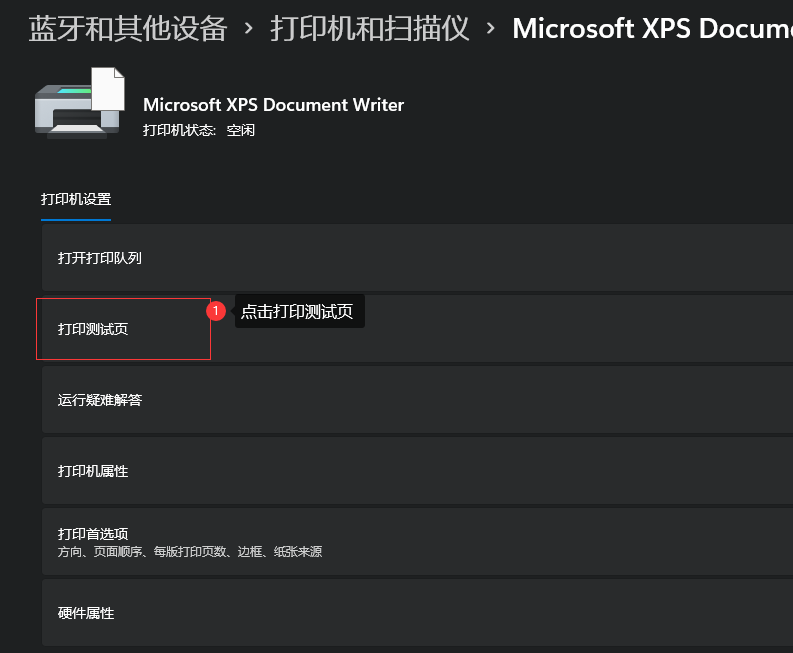Click the 点击打印测试页 tooltip

(x=297, y=311)
